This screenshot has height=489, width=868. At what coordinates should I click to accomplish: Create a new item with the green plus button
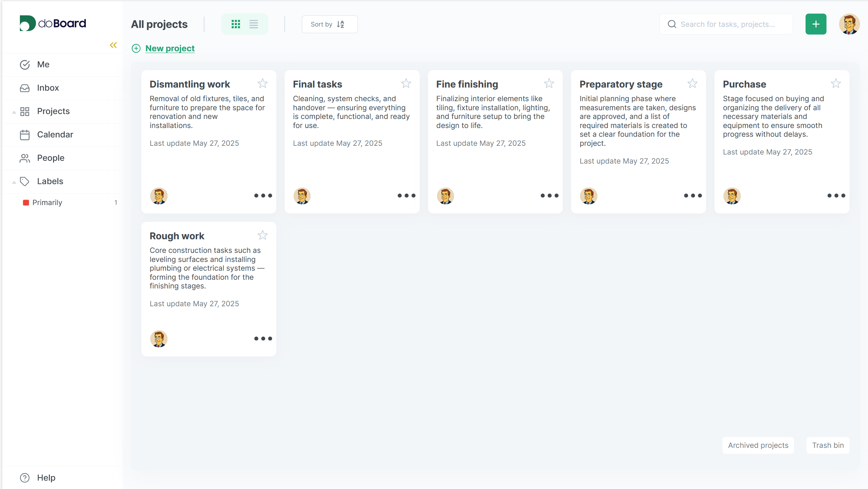click(816, 24)
